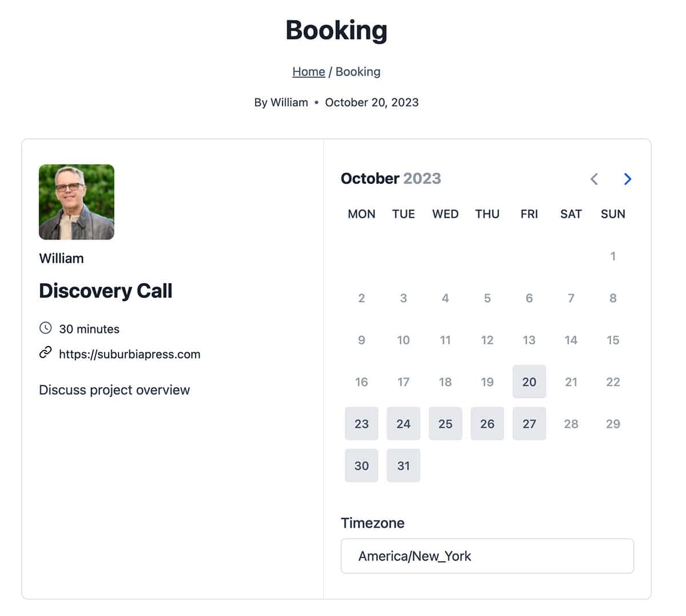The image size is (686, 616).
Task: Click the unavailable date 9
Action: coord(361,340)
